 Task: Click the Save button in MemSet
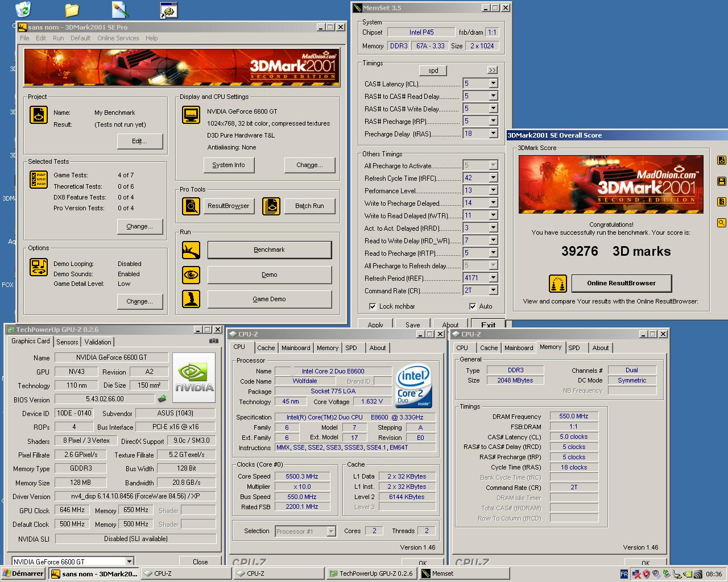[413, 325]
